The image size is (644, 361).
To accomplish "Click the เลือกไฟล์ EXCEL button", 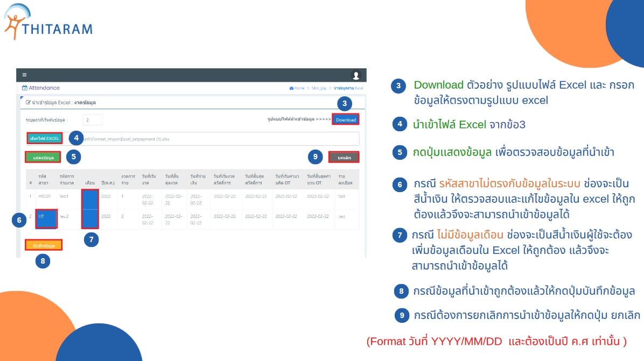I will coord(44,138).
